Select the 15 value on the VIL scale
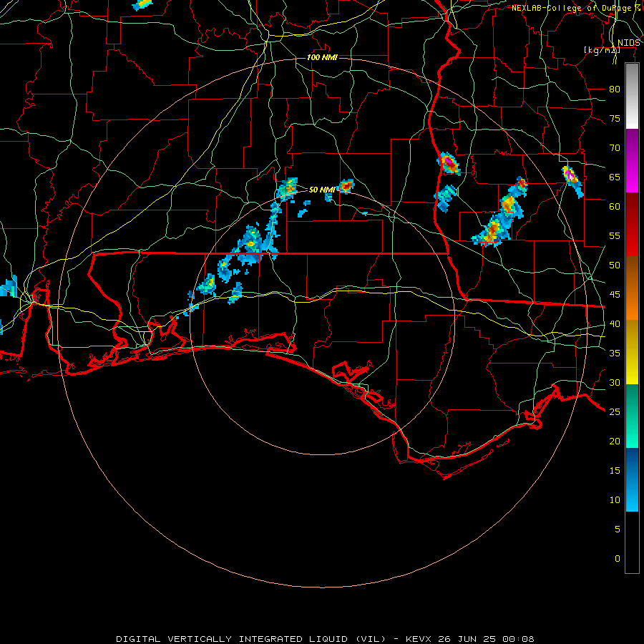 point(615,471)
